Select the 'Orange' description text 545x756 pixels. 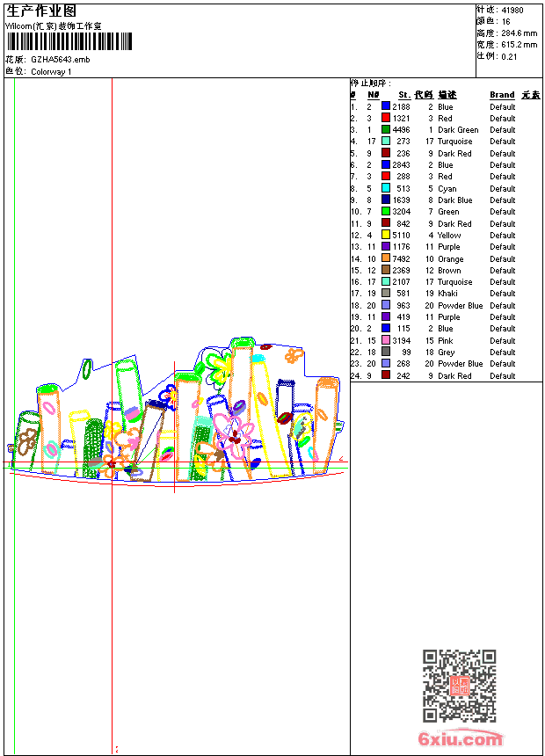450,259
